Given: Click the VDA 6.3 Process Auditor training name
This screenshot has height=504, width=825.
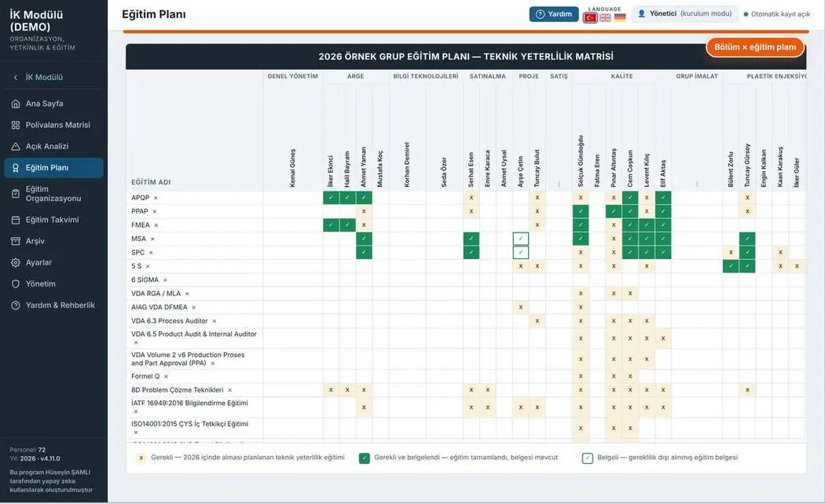Looking at the screenshot, I should (170, 321).
